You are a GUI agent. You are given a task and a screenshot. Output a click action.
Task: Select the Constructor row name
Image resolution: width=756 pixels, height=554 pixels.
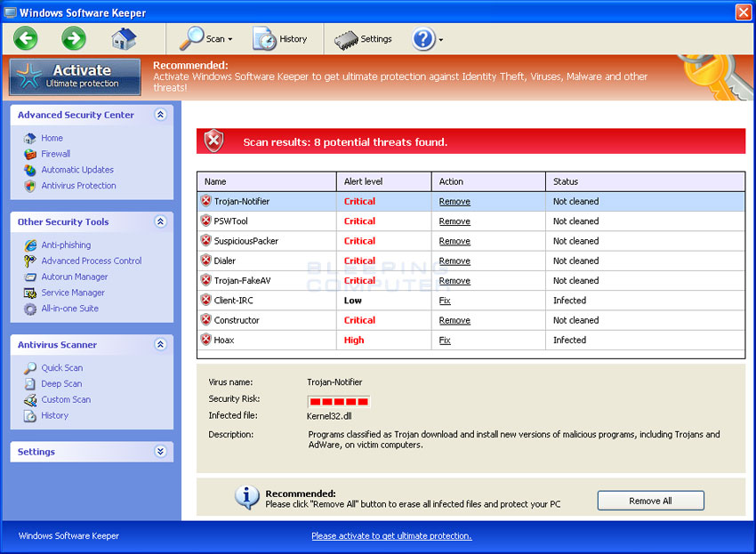(x=237, y=320)
